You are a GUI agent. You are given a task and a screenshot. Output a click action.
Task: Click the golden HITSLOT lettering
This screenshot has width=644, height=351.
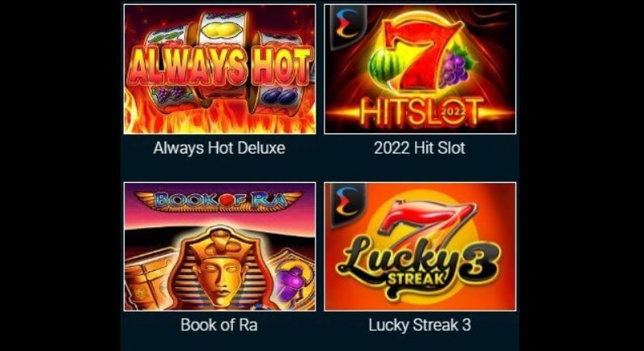tap(420, 112)
